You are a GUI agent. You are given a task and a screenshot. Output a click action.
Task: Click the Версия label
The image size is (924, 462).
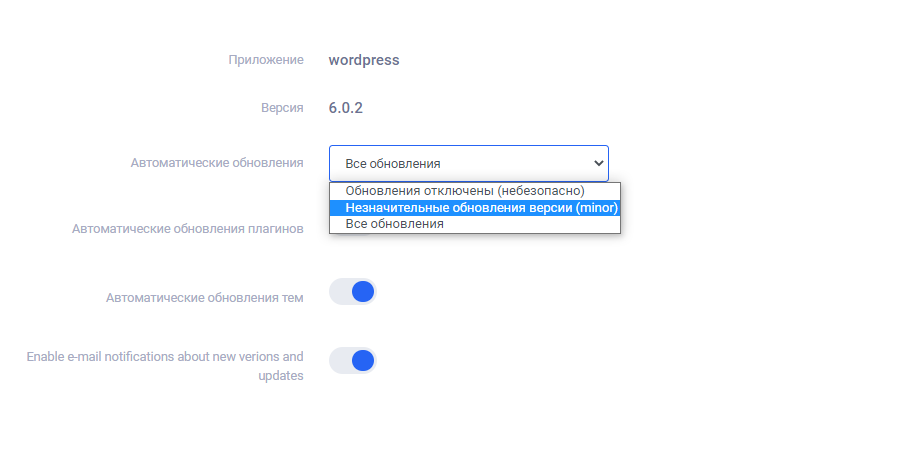(x=282, y=108)
